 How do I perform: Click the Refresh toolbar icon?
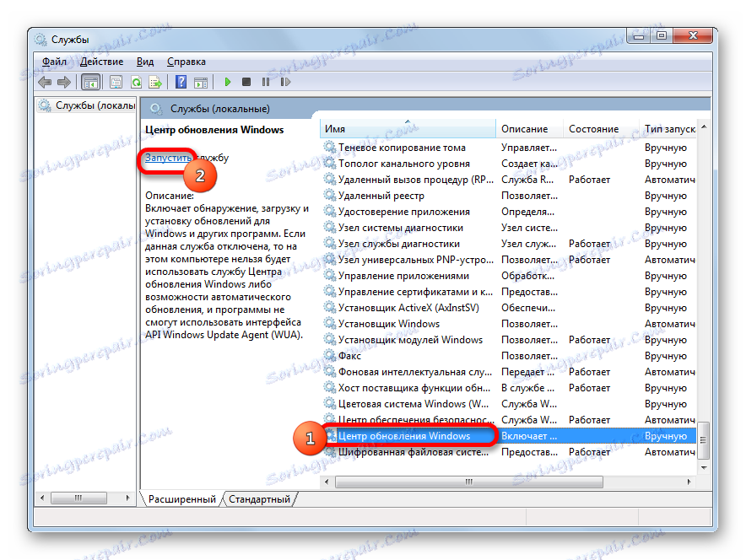[x=136, y=83]
